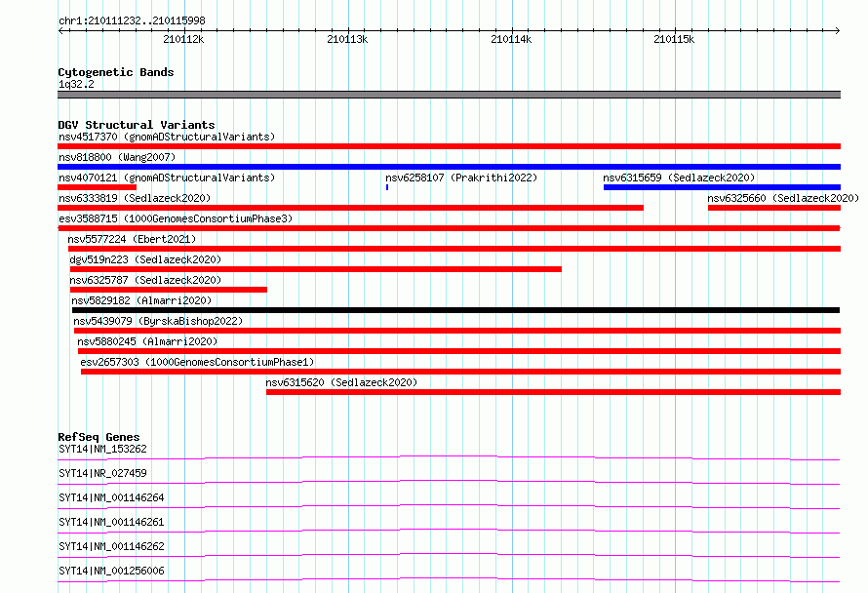Click the 210113k ruler tick label

(x=347, y=39)
